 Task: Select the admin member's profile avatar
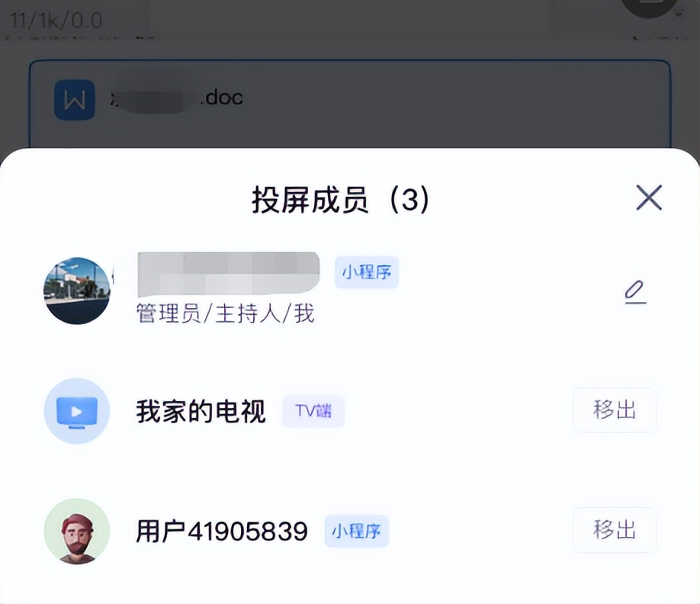pyautogui.click(x=76, y=290)
